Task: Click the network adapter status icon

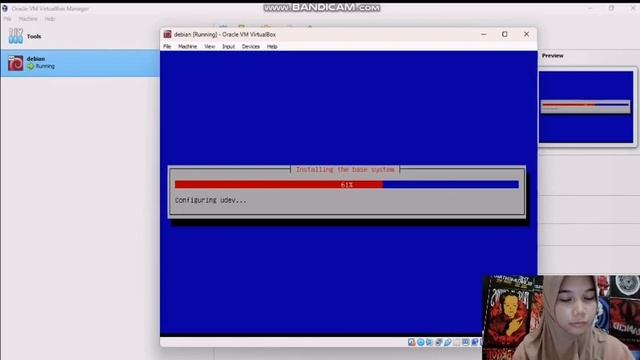Action: (439, 342)
